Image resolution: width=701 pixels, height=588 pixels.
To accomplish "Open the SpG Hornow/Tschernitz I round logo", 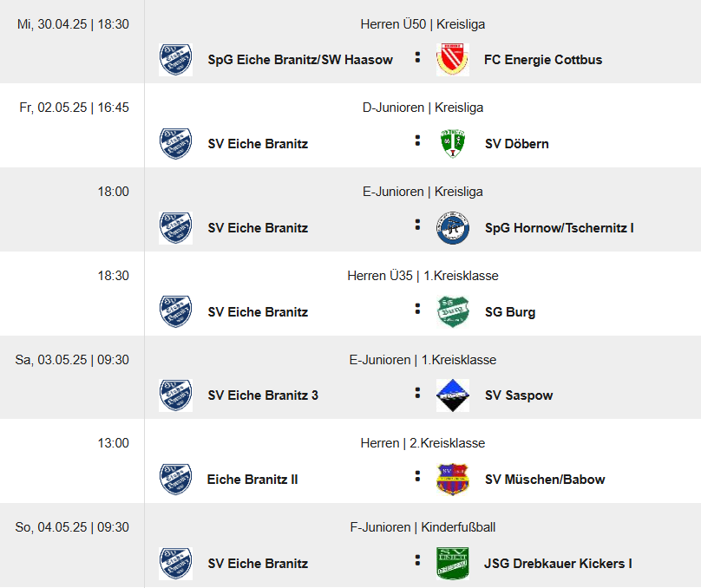I will (x=453, y=228).
